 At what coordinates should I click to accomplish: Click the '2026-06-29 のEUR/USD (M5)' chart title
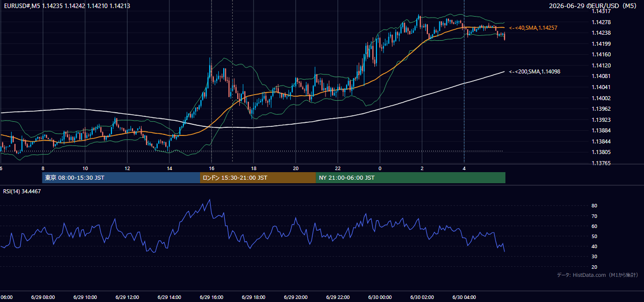coord(593,6)
